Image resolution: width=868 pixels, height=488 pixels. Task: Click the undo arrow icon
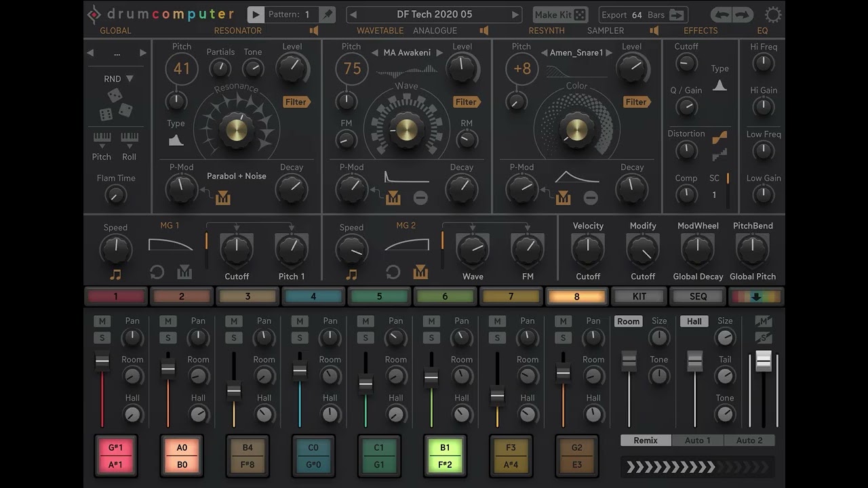722,14
